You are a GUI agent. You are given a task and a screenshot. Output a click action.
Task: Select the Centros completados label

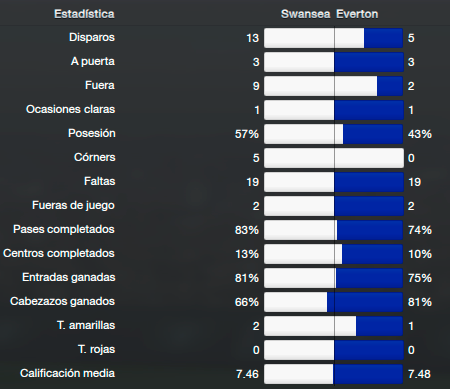pos(59,253)
